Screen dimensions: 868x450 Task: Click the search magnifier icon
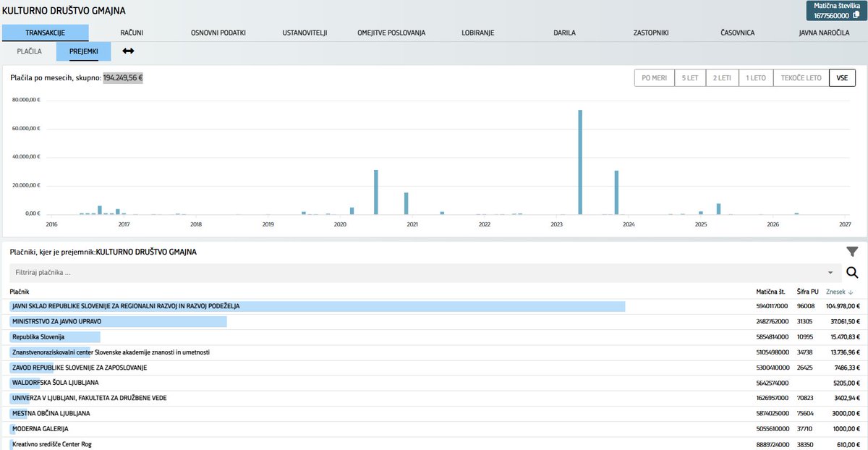[x=852, y=273]
